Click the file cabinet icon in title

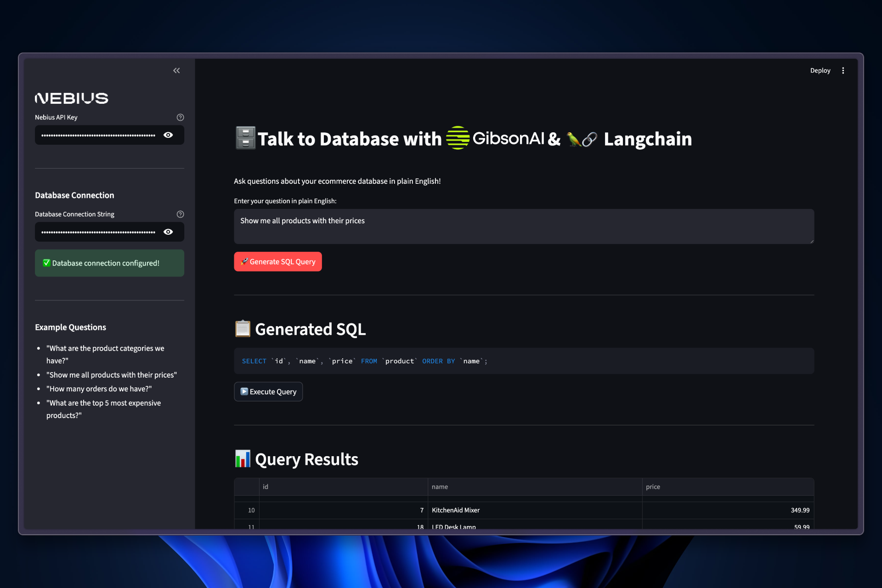245,138
